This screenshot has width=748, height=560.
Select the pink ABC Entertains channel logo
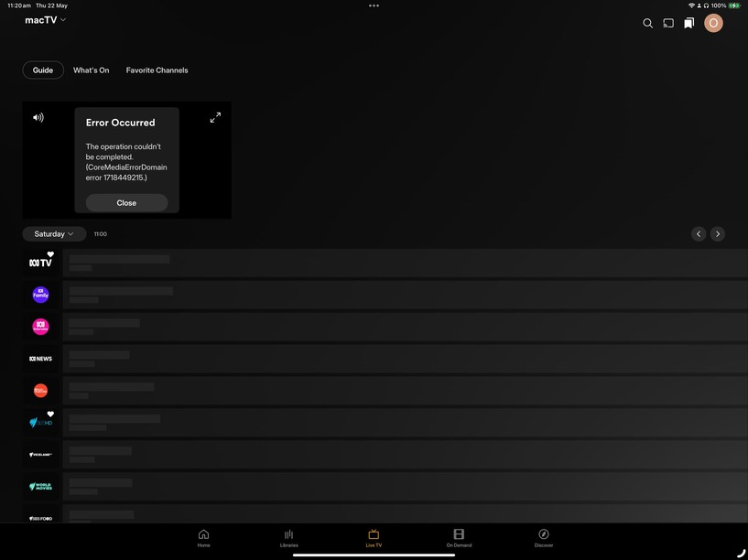40,327
